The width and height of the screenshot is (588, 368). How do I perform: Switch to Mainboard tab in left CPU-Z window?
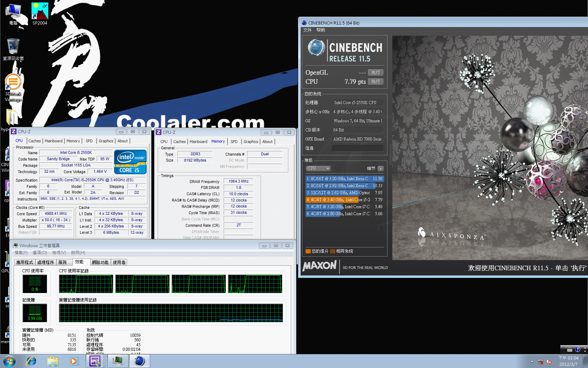click(x=54, y=141)
